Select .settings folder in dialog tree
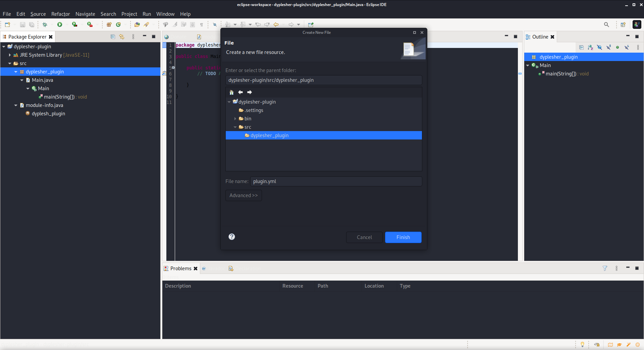 (254, 110)
